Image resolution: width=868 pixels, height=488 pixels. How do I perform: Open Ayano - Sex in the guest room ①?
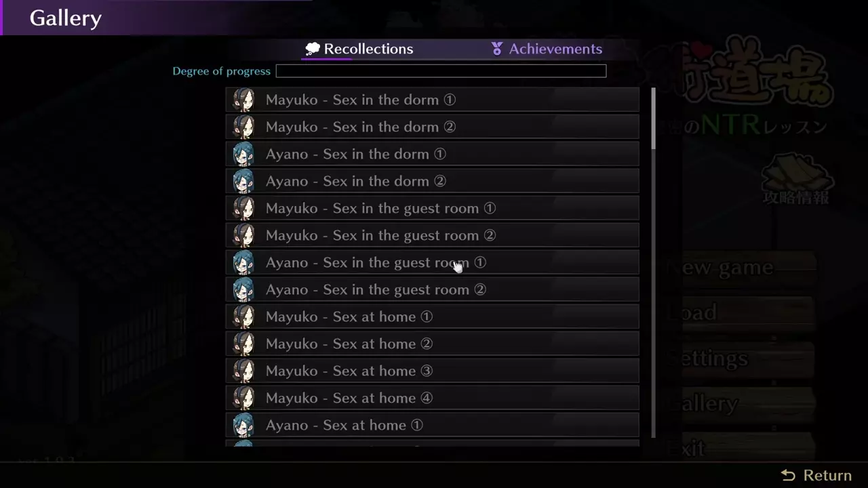(433, 262)
